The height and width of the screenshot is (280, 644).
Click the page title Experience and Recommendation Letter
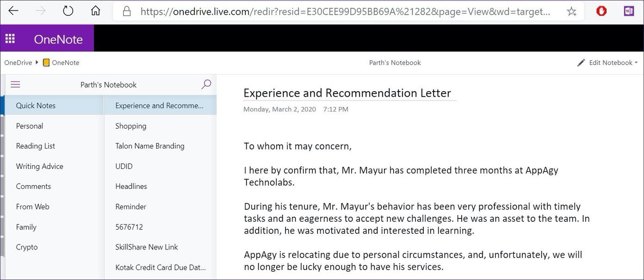pyautogui.click(x=347, y=93)
